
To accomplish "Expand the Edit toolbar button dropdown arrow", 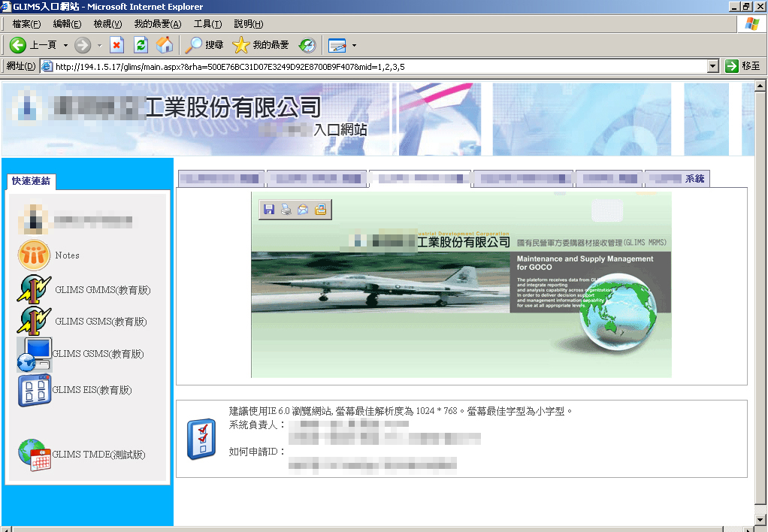I will pyautogui.click(x=354, y=45).
